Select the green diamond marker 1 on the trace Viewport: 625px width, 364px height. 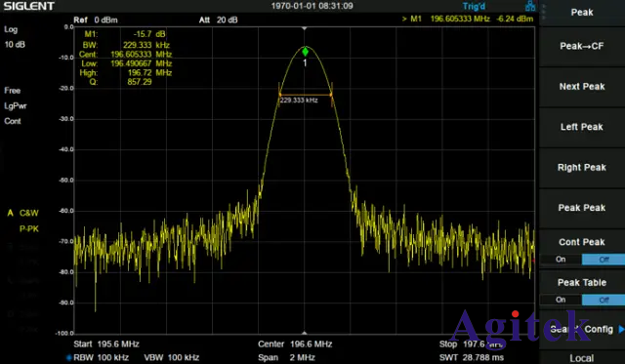(x=306, y=52)
